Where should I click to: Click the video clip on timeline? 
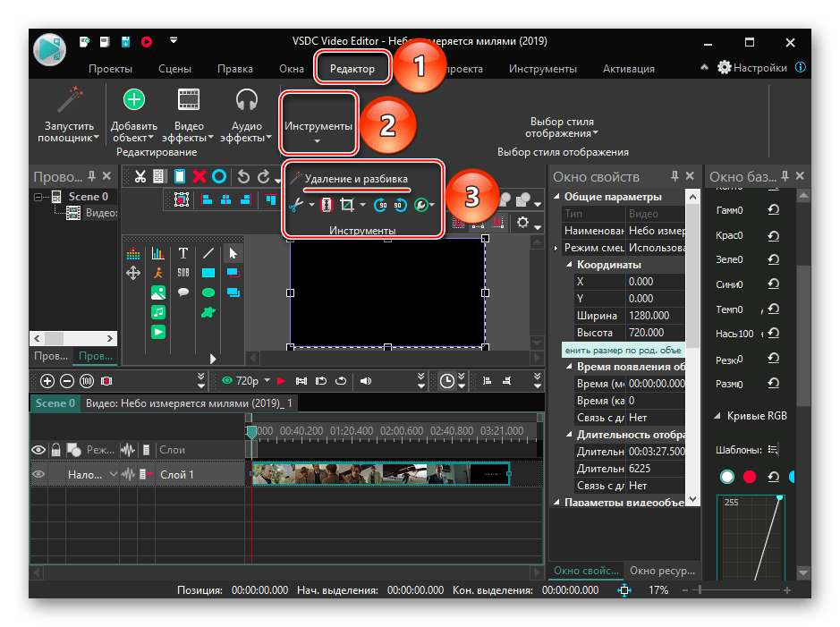pos(380,474)
